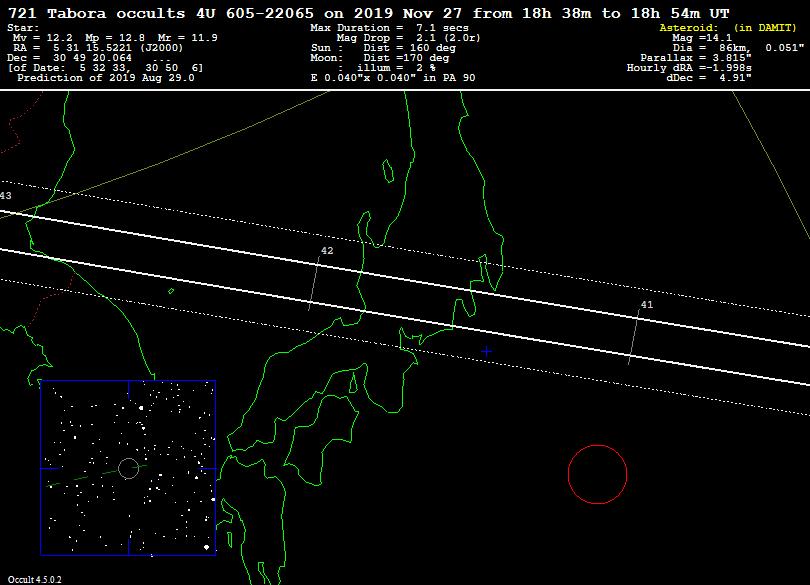
Task: Click the 'Parallax = 3.815"' text
Action: coord(696,58)
